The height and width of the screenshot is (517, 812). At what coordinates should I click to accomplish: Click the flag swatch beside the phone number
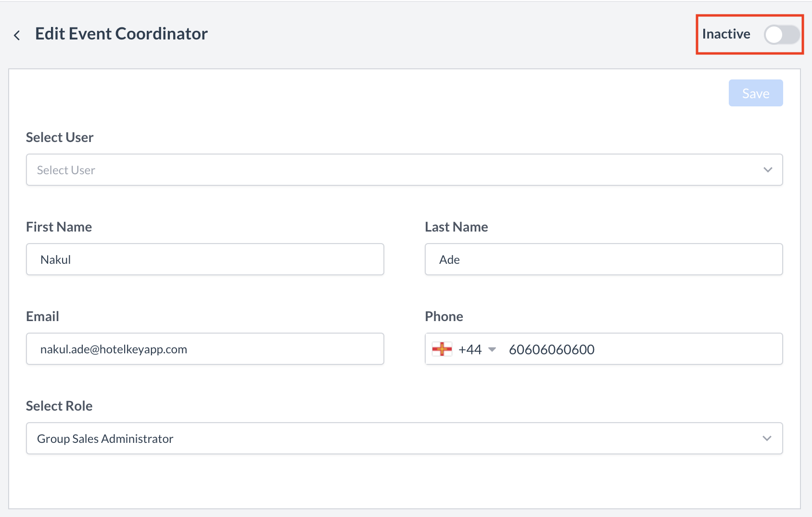click(x=441, y=349)
